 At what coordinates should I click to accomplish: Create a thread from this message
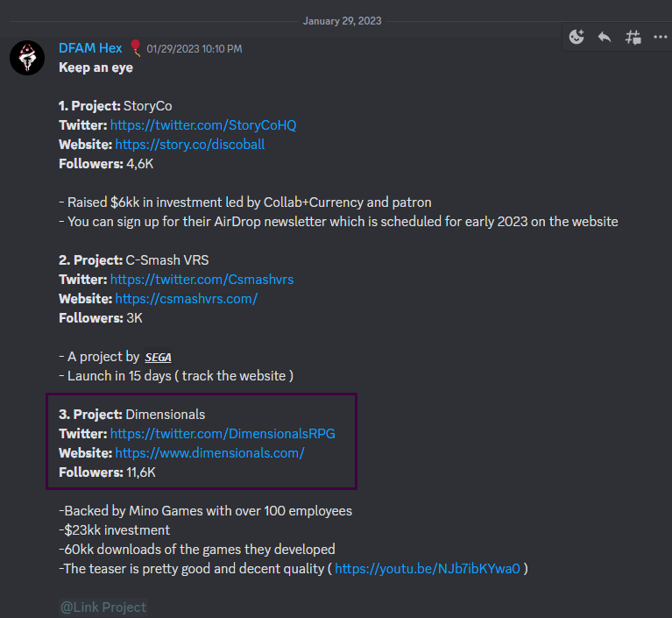pos(633,38)
